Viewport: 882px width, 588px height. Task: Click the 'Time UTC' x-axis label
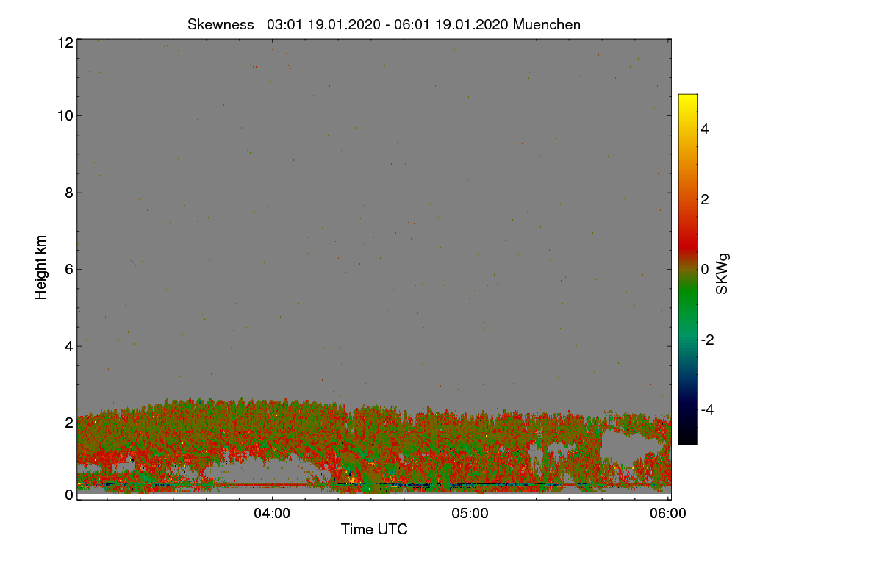click(x=374, y=529)
